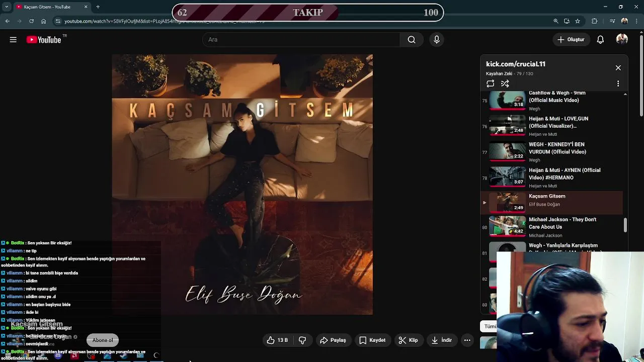This screenshot has width=644, height=362.
Task: Dislike the video
Action: coord(302,340)
